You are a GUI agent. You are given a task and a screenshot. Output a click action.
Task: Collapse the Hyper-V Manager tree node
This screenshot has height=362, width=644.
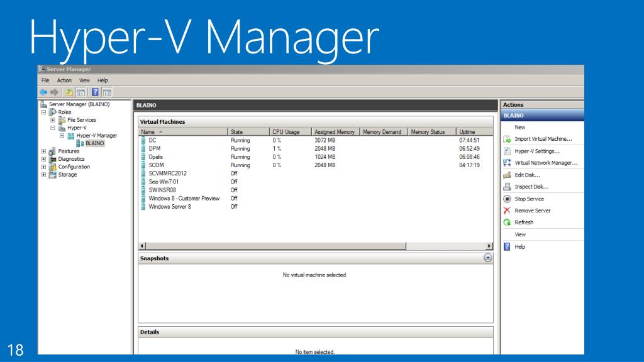point(62,136)
